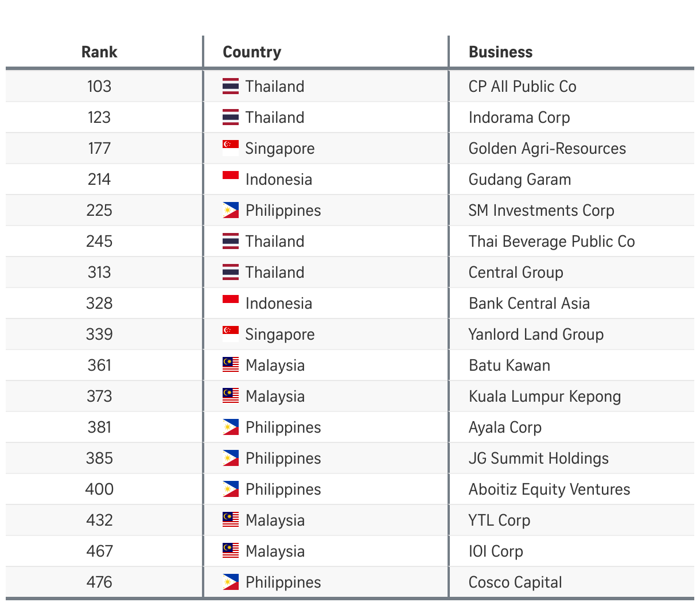Screen dimensions: 700x606
Task: Select the Thai Beverage Public Co entry
Action: pos(551,242)
